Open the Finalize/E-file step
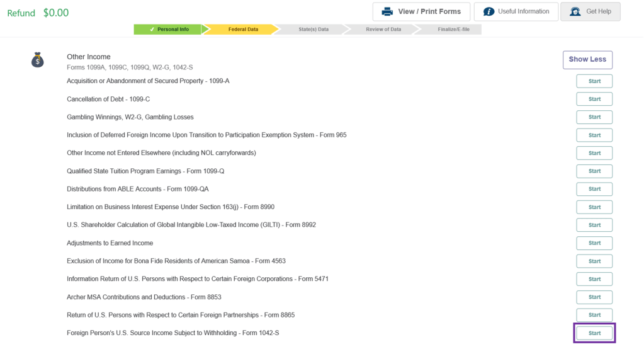This screenshot has width=644, height=349. coord(453,30)
